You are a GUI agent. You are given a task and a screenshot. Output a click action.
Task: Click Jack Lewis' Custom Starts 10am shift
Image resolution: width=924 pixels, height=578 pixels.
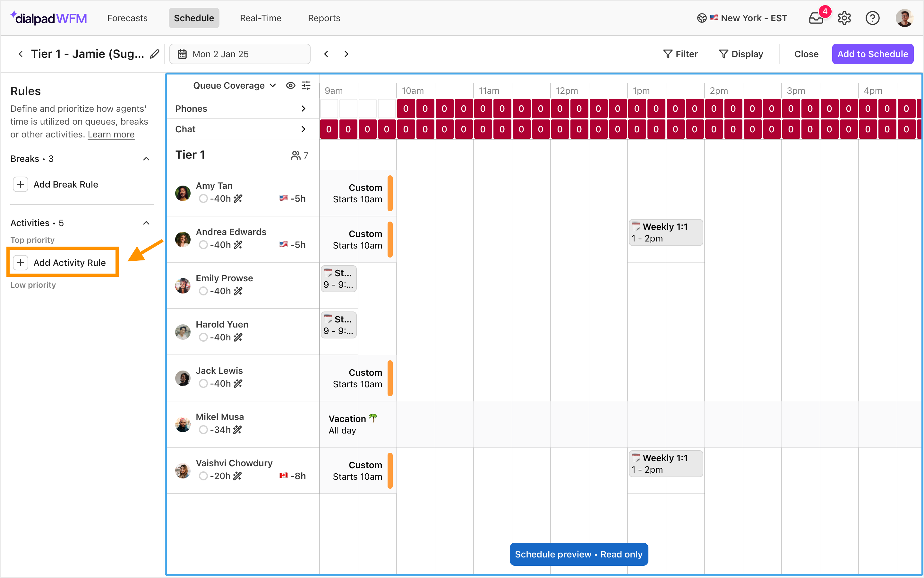coord(358,379)
